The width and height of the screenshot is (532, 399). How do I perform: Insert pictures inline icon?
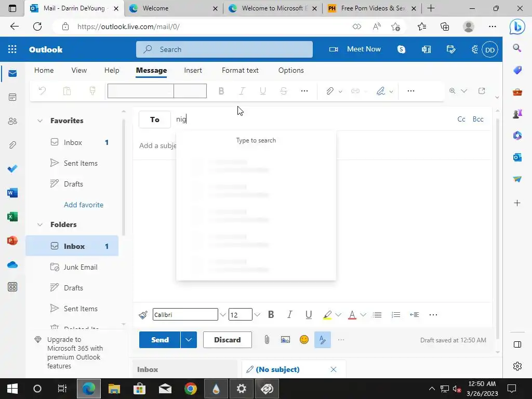coord(285,340)
